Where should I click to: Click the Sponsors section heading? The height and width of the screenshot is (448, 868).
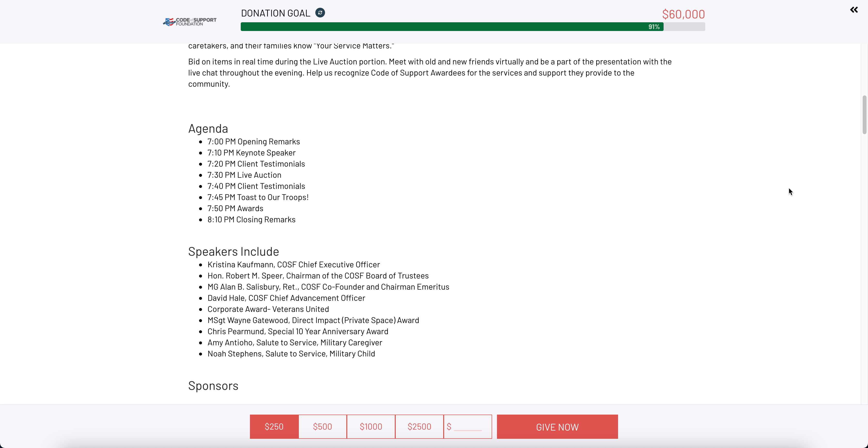(x=213, y=386)
